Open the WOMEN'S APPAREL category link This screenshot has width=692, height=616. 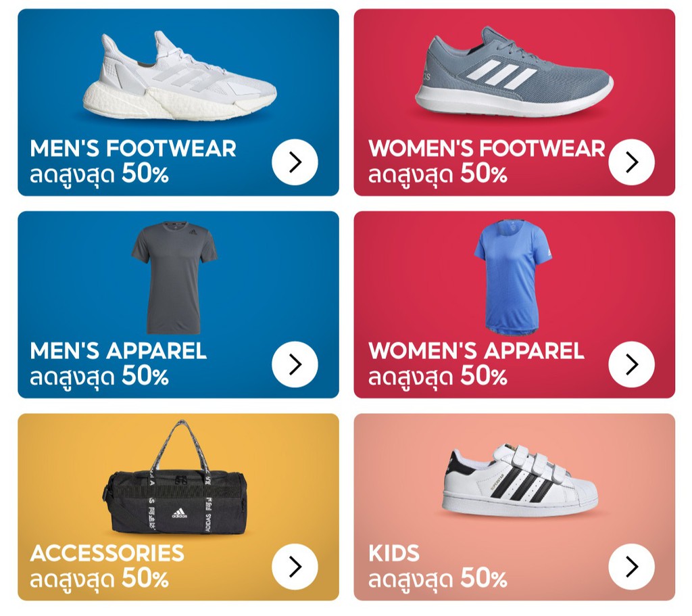(475, 351)
